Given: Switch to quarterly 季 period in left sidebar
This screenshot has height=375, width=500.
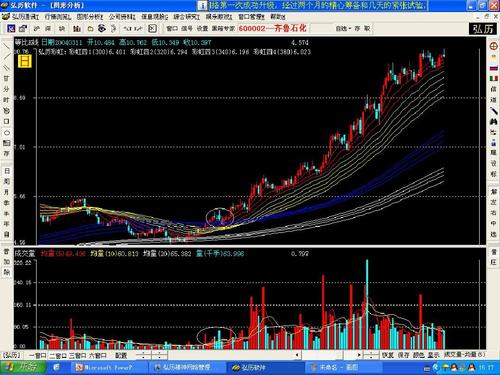Looking at the screenshot, I should 6,203.
